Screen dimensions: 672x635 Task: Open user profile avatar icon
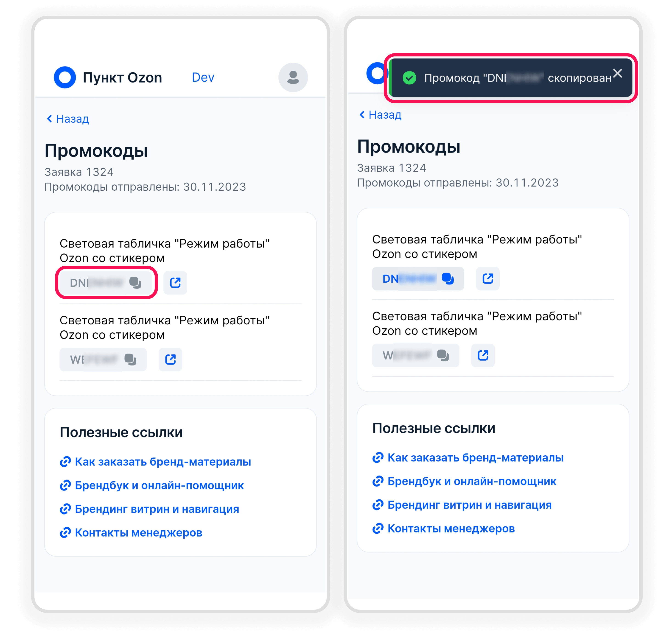click(293, 77)
